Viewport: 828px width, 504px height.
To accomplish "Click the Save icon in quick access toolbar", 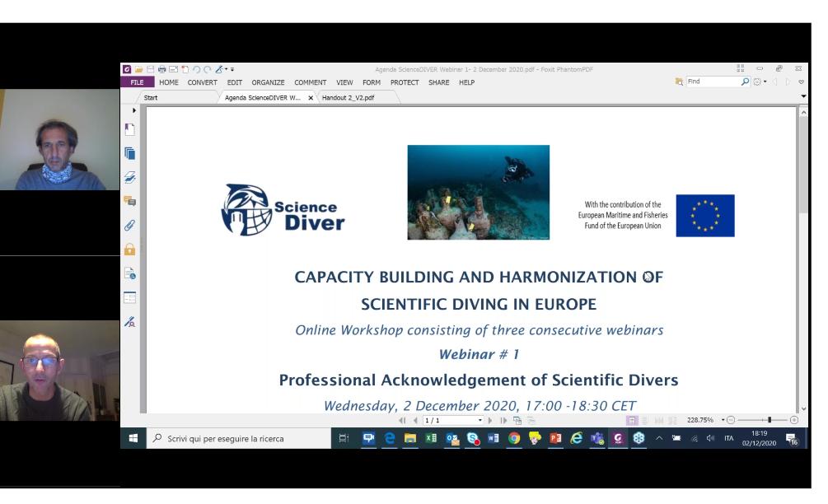I will tap(151, 70).
